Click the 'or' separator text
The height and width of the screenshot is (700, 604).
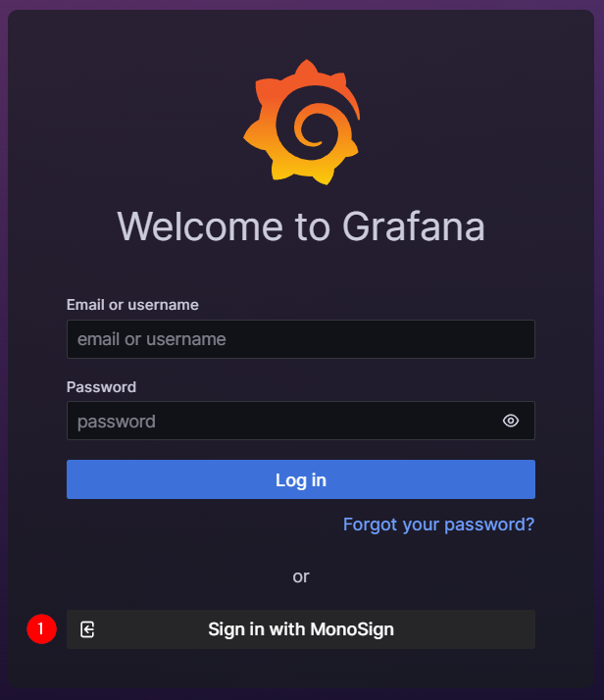pos(301,576)
